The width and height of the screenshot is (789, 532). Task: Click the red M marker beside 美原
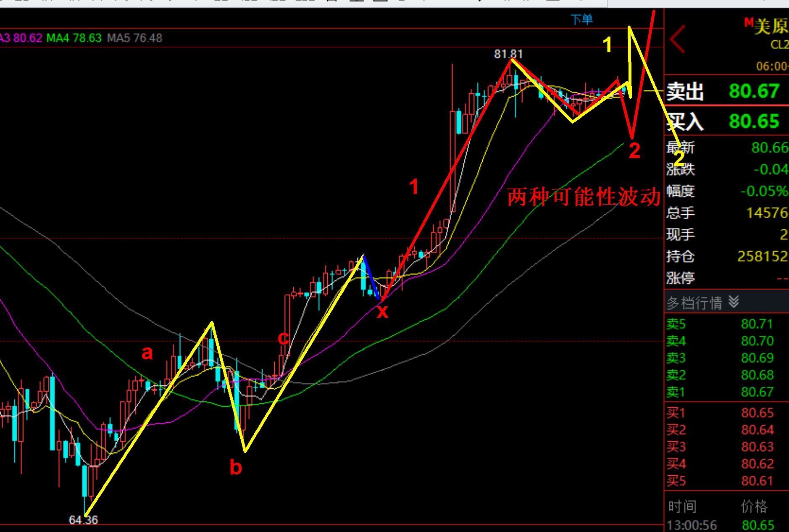point(749,22)
